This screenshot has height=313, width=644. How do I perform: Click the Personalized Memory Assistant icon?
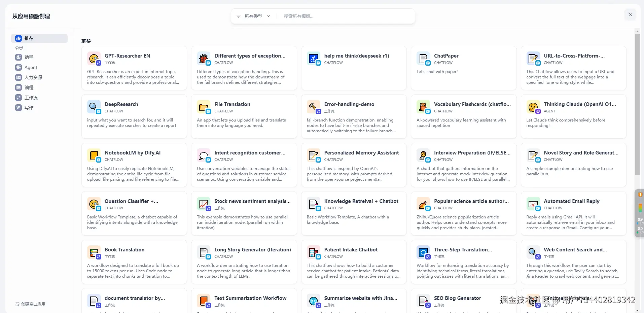tap(314, 155)
